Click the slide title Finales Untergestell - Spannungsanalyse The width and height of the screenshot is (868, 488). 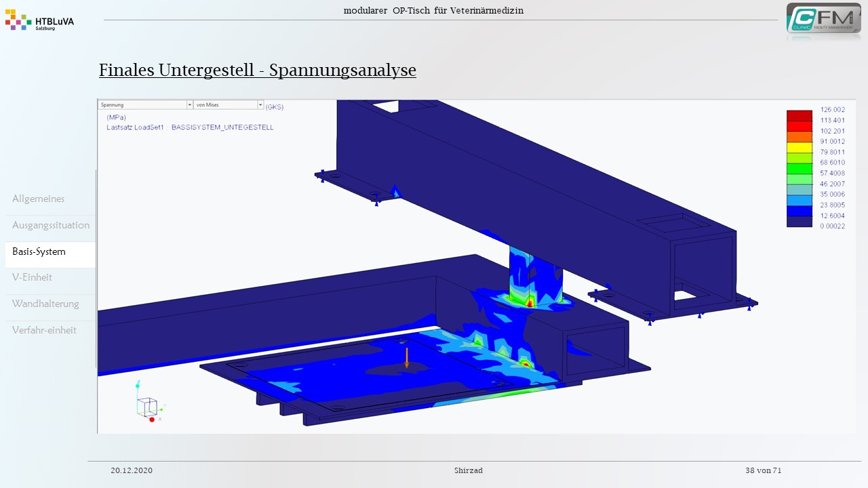pyautogui.click(x=258, y=70)
